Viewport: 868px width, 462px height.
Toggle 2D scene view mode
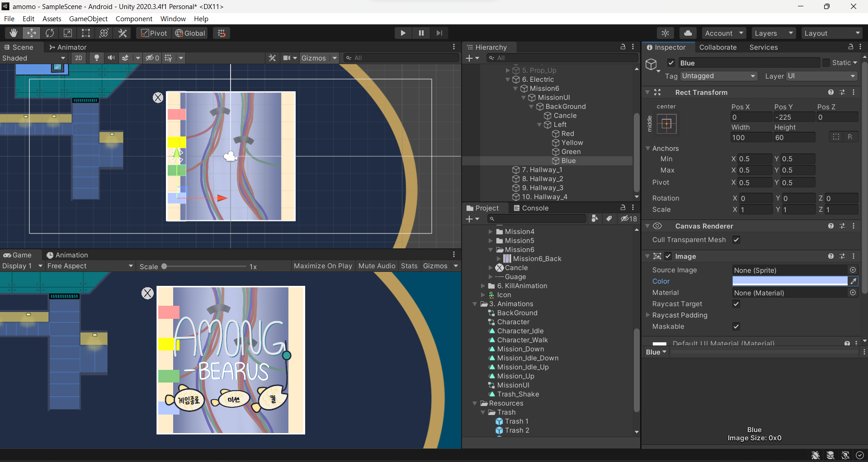pyautogui.click(x=79, y=58)
